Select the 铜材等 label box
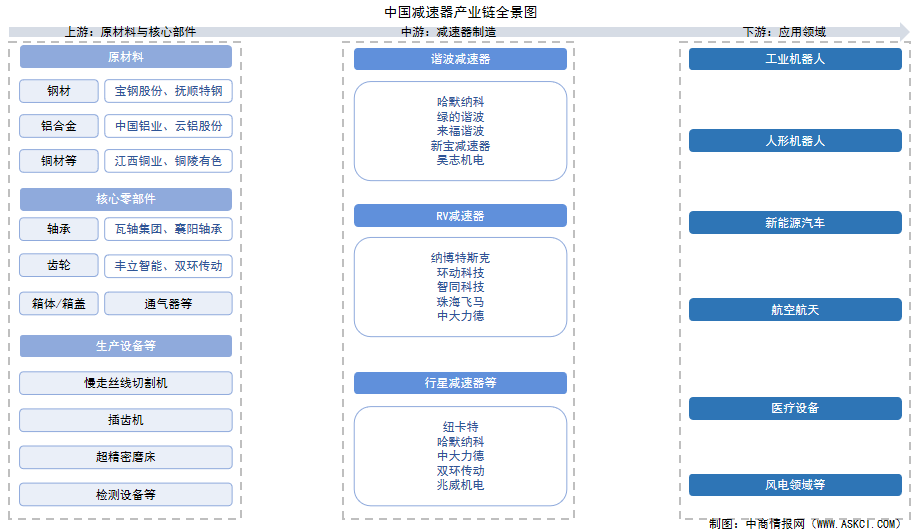Screen dimensions: 924x532 [59, 161]
